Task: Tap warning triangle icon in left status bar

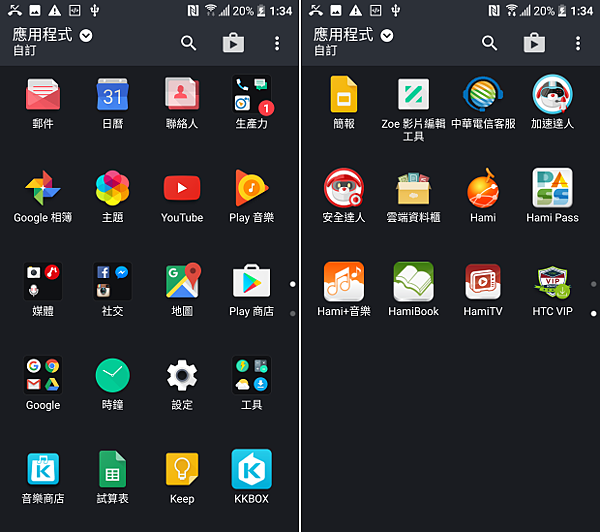Action: pyautogui.click(x=55, y=11)
